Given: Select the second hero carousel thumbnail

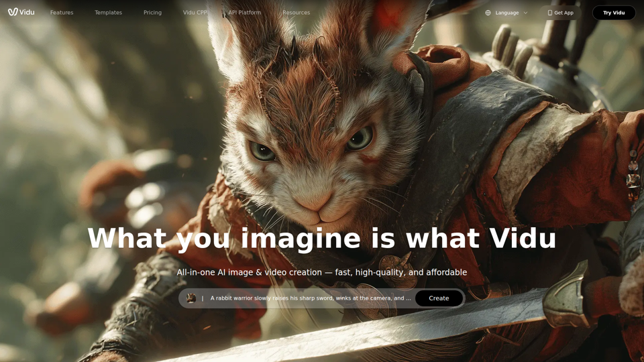Looking at the screenshot, I should (633, 166).
